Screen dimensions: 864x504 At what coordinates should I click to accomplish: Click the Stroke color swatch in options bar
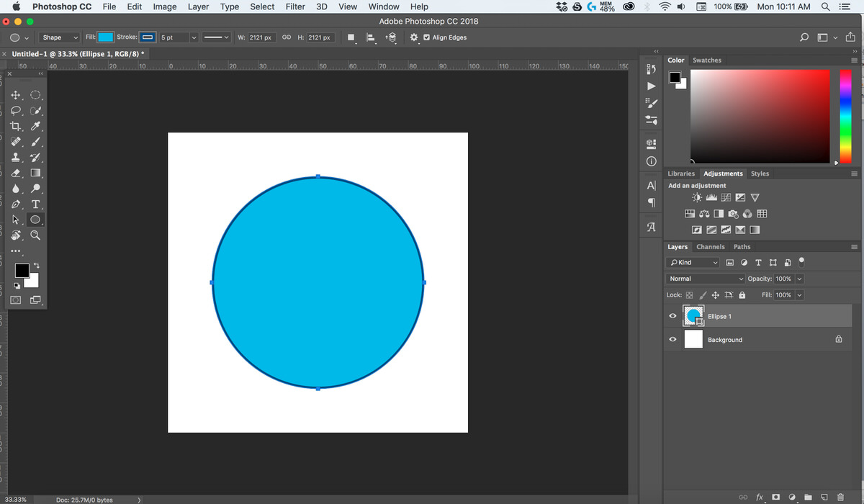pyautogui.click(x=148, y=37)
